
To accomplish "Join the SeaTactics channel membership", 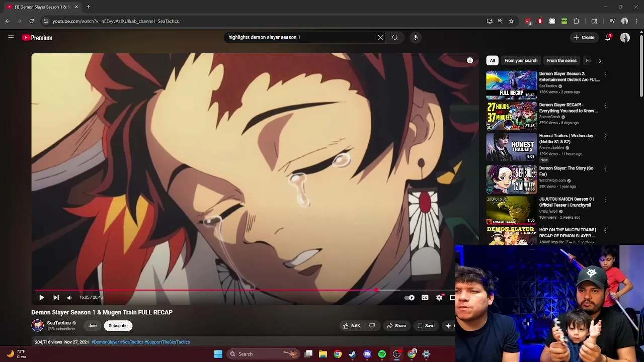I will click(93, 326).
